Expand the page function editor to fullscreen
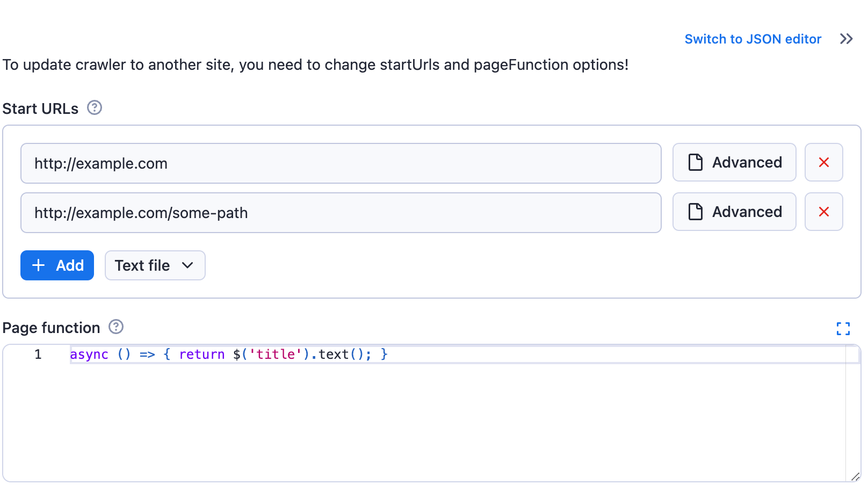 pyautogui.click(x=843, y=329)
